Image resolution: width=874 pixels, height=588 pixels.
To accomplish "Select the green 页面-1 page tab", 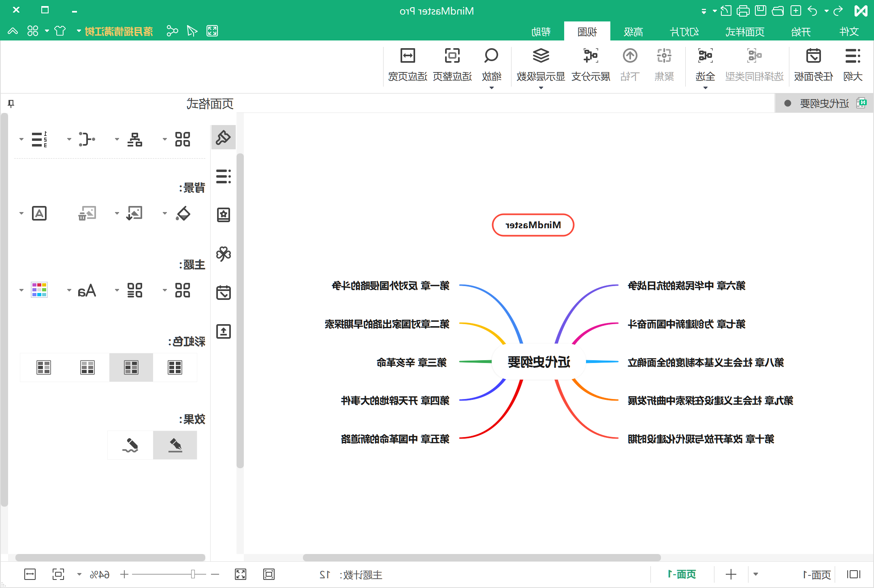I will coord(682,574).
